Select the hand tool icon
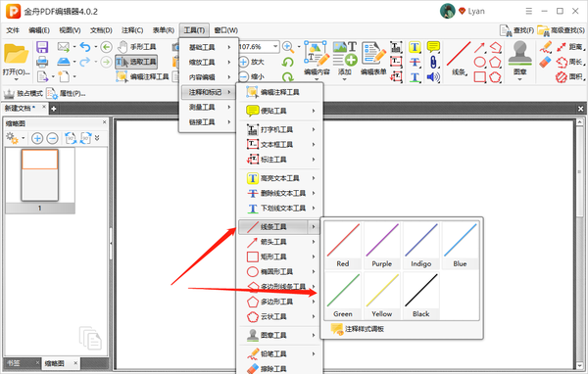 point(122,47)
